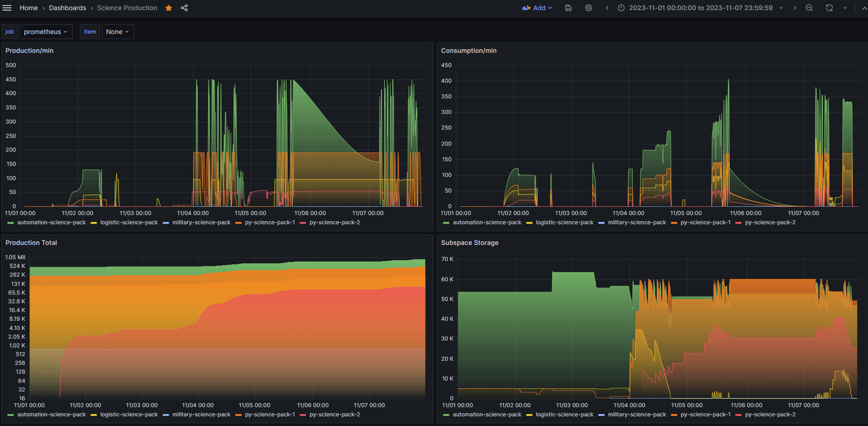This screenshot has width=868, height=426.
Task: Open the Item None dropdown
Action: (x=118, y=32)
